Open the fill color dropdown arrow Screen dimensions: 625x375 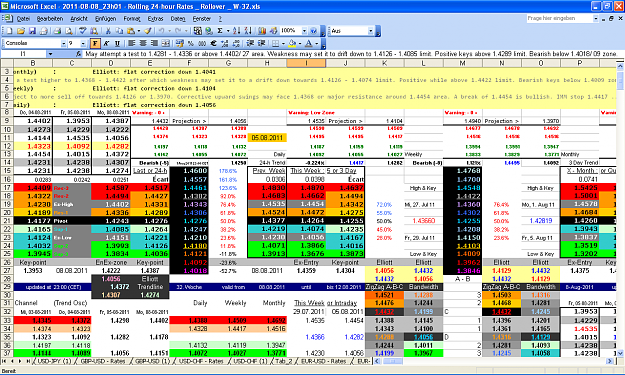coord(300,43)
